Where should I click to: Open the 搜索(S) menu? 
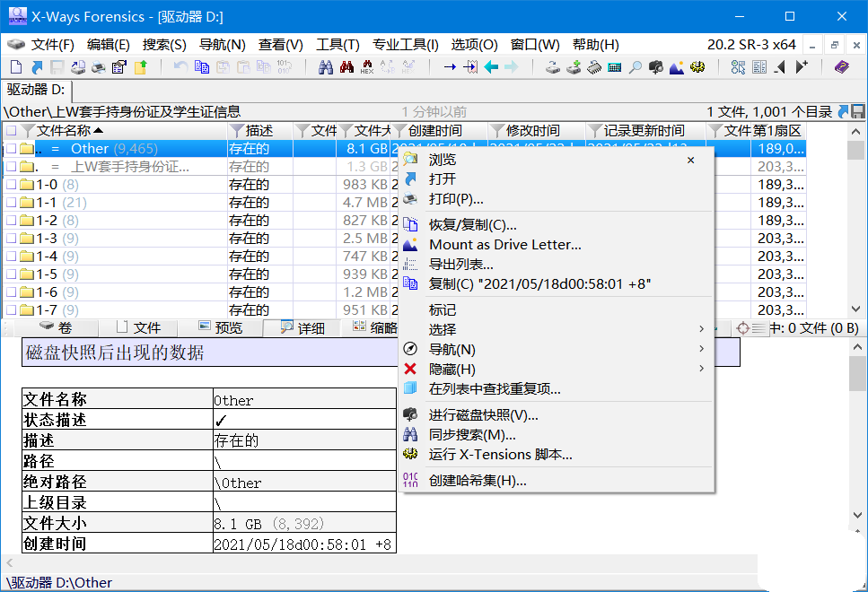coord(164,45)
